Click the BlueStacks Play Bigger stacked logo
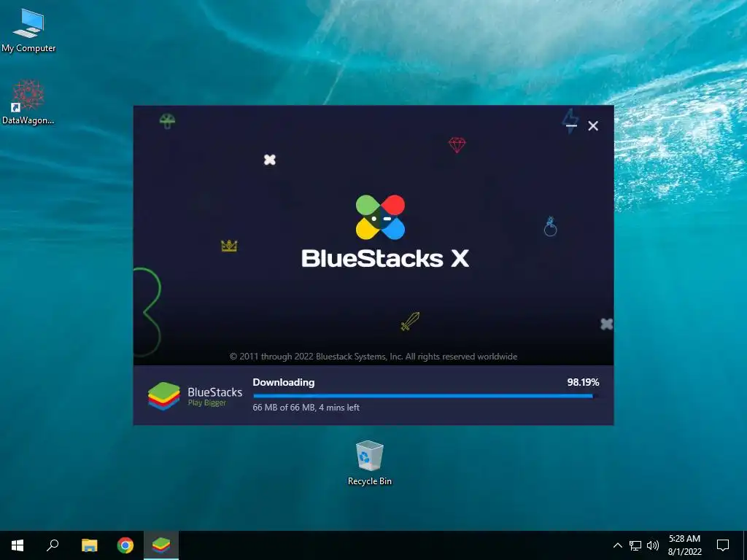 (164, 396)
